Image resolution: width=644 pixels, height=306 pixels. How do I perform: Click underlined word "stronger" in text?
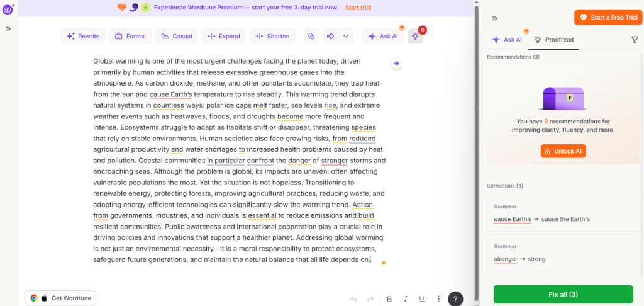pyautogui.click(x=335, y=161)
